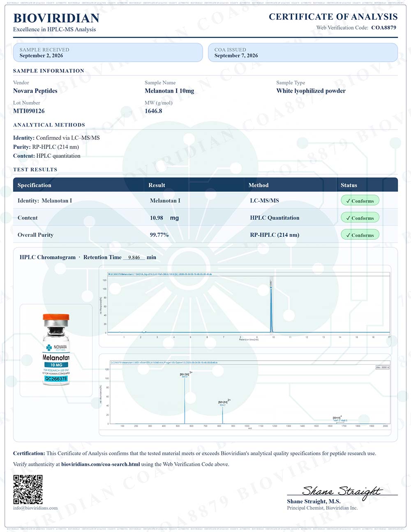Click the 'Content: HPLC quantitation' methods line

click(x=47, y=156)
